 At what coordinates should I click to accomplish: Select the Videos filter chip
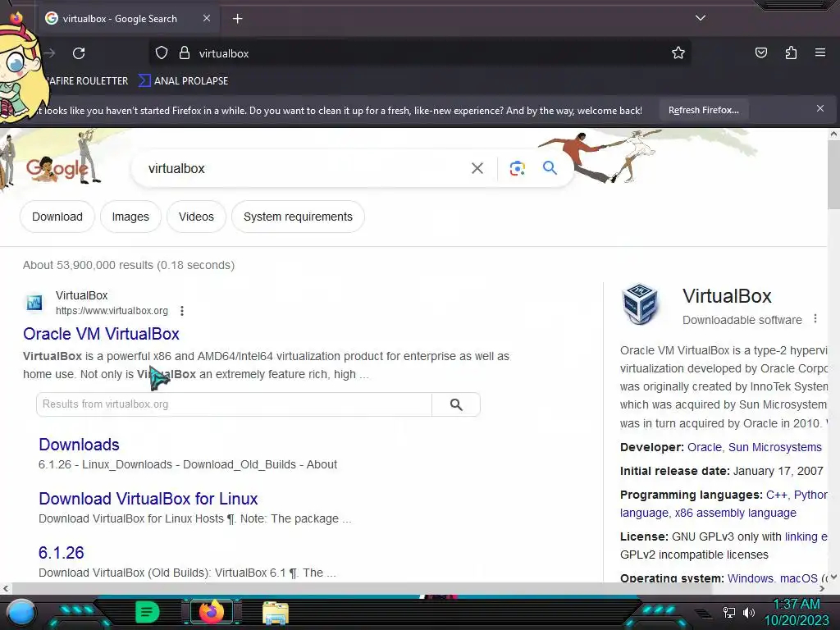click(x=196, y=217)
